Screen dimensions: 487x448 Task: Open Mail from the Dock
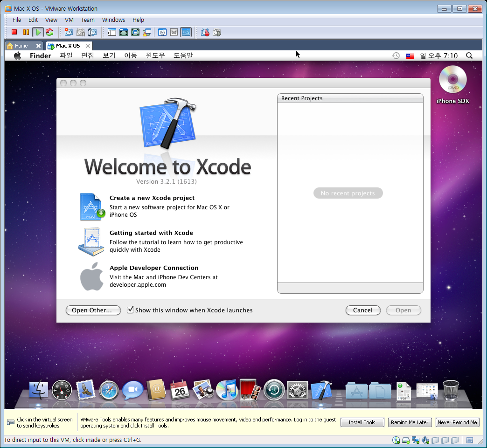pos(85,390)
